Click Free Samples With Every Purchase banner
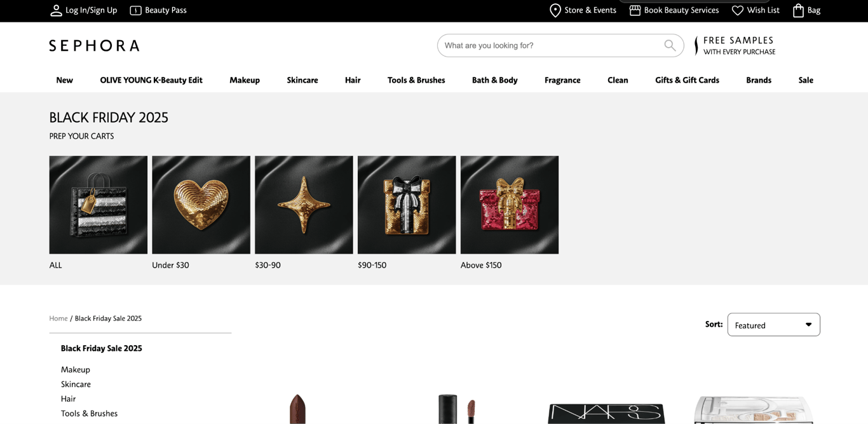Viewport: 868px width, 424px height. pyautogui.click(x=735, y=45)
